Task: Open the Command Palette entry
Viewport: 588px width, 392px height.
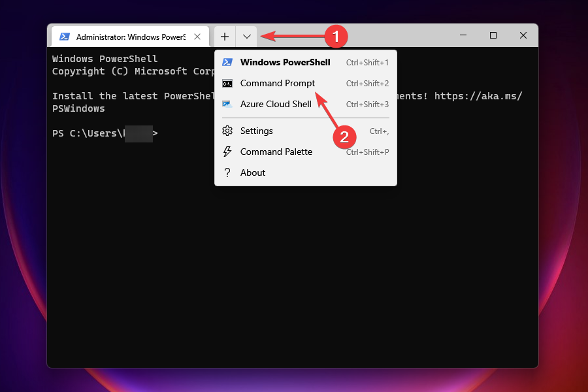Action: [x=306, y=152]
